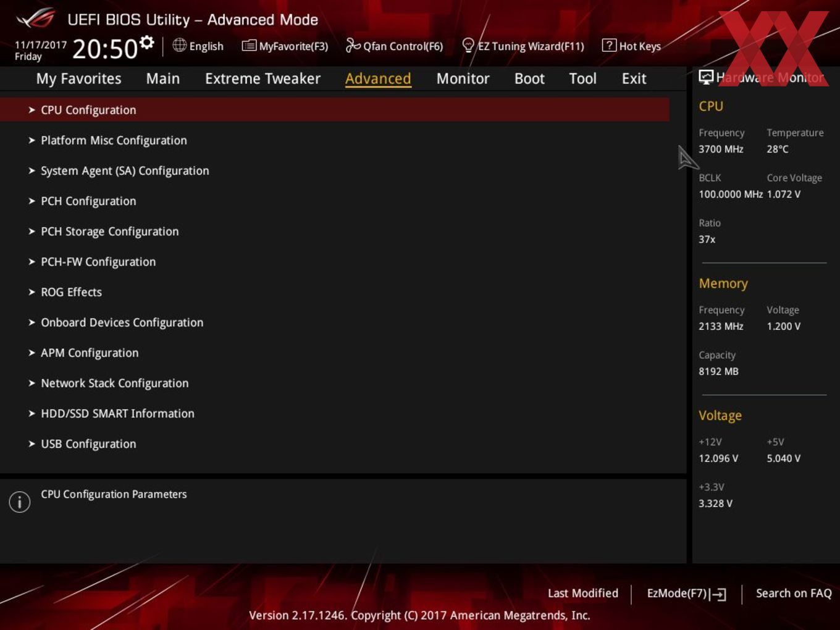Open MyFavorite list icon

tap(249, 45)
